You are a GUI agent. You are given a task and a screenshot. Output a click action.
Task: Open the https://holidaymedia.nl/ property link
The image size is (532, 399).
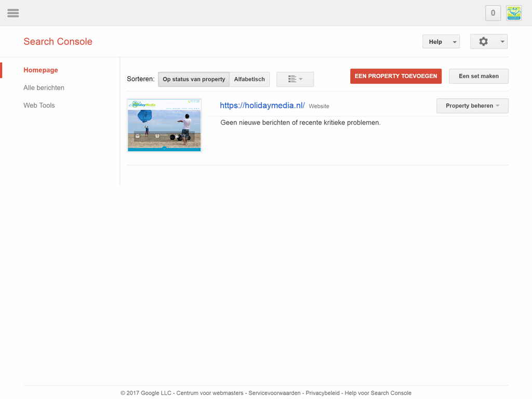tap(262, 105)
